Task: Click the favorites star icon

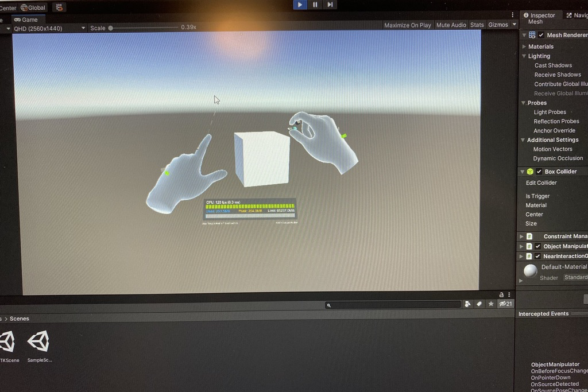Action: pyautogui.click(x=491, y=304)
